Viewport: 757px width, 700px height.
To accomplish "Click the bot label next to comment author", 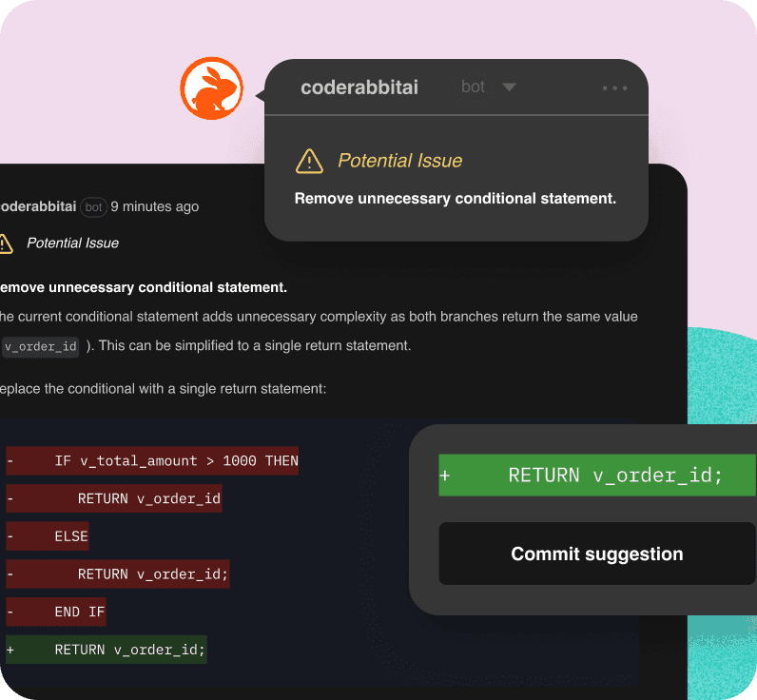I will tap(93, 207).
